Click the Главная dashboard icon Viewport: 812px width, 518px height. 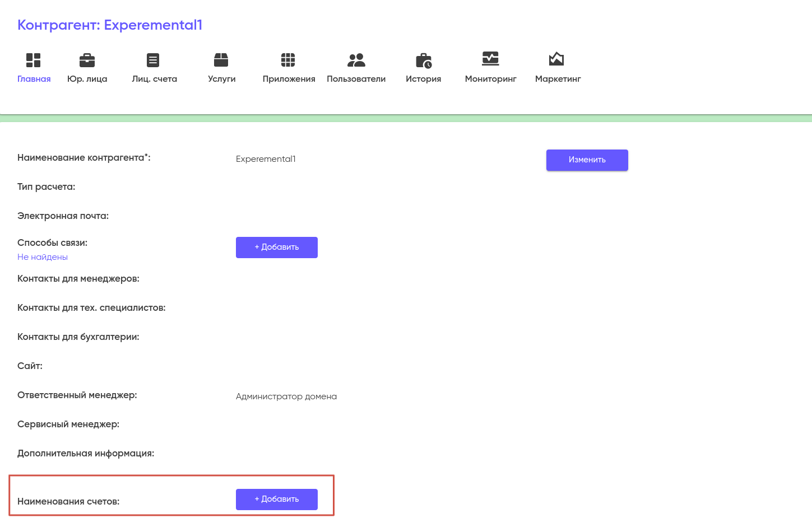[x=34, y=60]
